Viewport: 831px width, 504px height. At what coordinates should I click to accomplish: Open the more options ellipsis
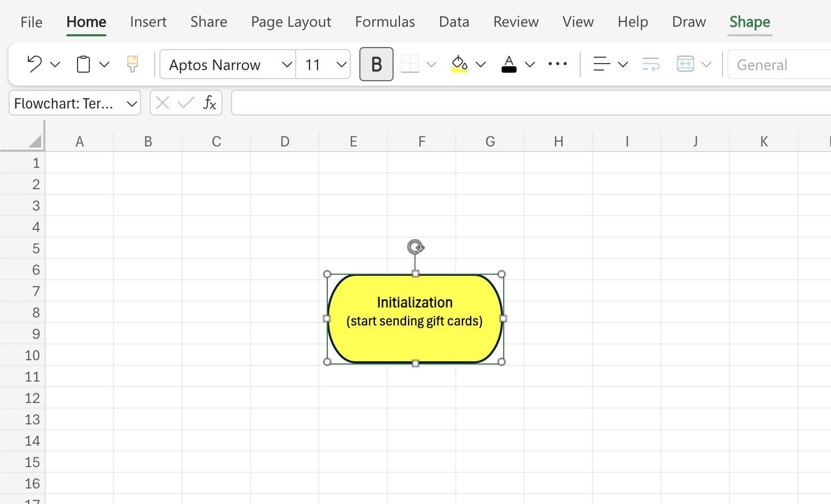pyautogui.click(x=558, y=64)
